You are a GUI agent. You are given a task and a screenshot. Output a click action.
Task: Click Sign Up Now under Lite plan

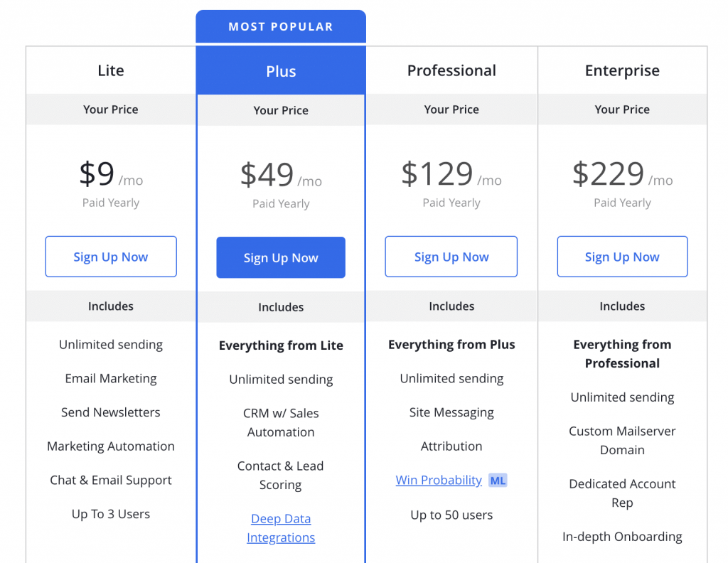[x=111, y=257]
